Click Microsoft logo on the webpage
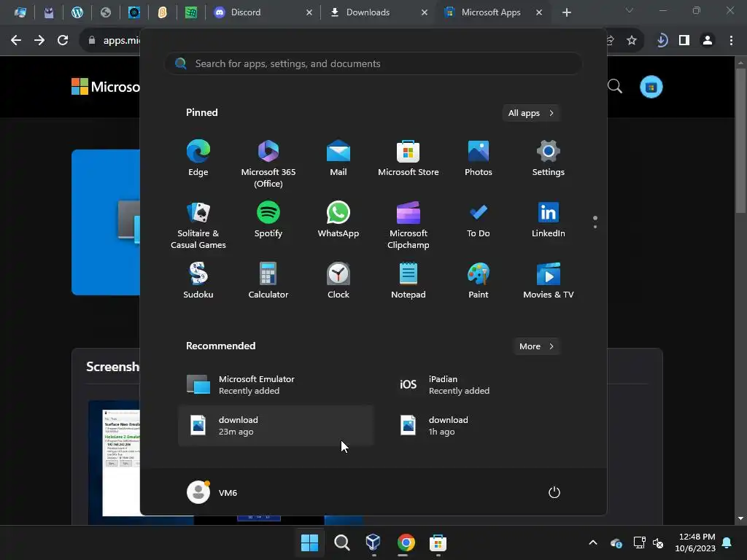The image size is (747, 560). 106,87
